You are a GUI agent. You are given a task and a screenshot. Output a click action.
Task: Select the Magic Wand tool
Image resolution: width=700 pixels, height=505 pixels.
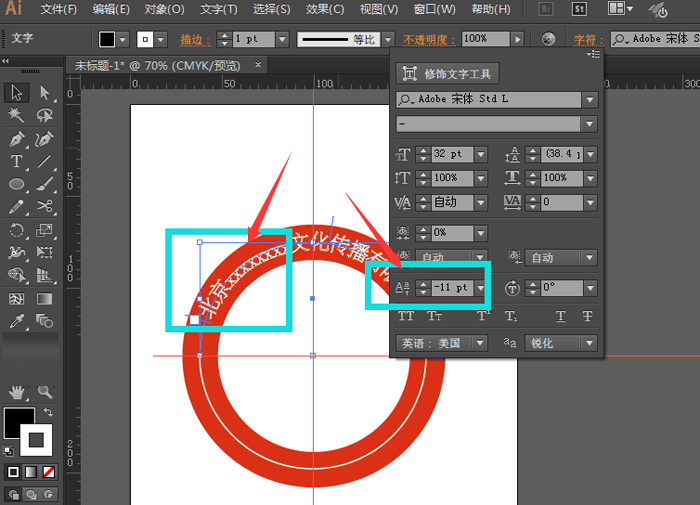coord(17,116)
